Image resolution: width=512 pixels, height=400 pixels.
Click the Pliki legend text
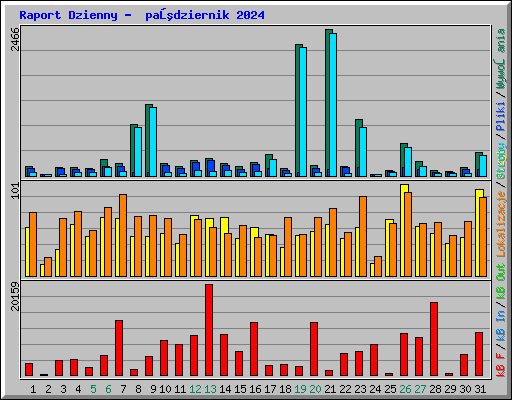[x=501, y=116]
